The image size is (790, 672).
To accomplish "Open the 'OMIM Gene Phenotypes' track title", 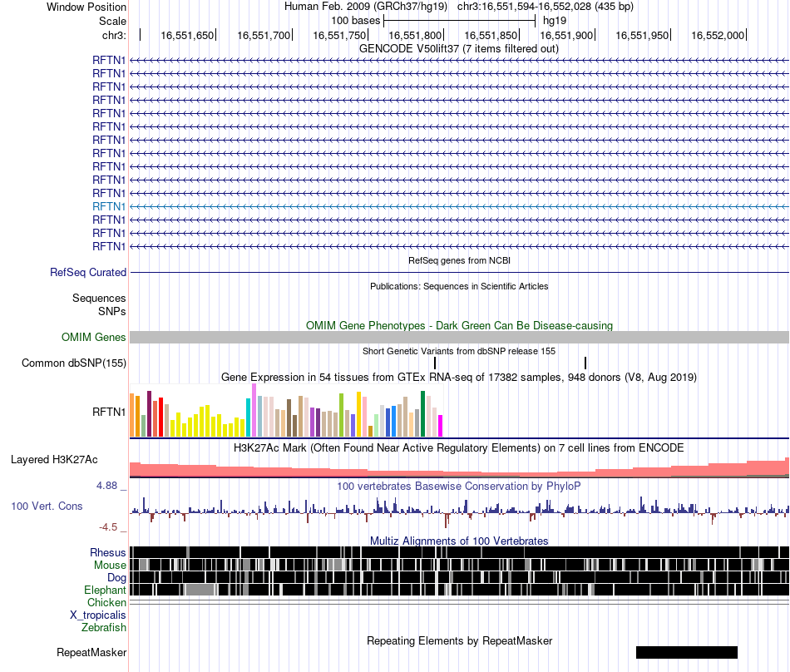I will tap(459, 325).
